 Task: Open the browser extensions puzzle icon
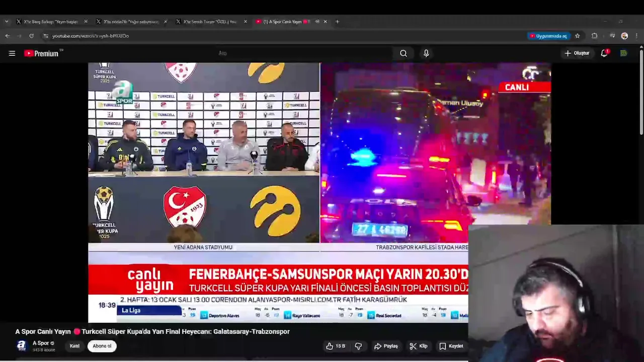594,36
